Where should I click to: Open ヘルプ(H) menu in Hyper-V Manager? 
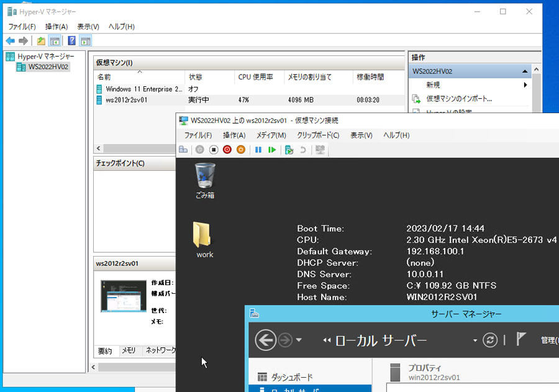[x=122, y=27]
